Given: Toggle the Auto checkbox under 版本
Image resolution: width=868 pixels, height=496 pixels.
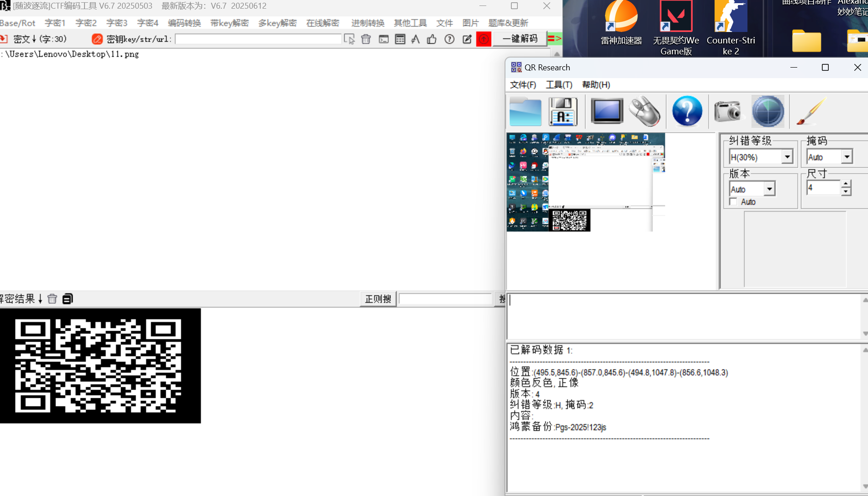Looking at the screenshot, I should 733,202.
